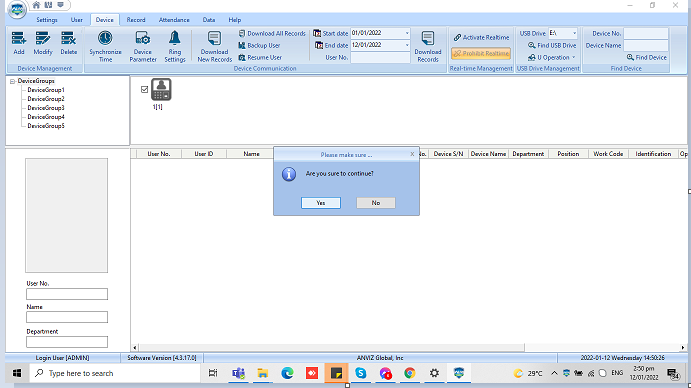The height and width of the screenshot is (388, 691).
Task: Select DeviceGroup3 in tree
Action: point(46,108)
